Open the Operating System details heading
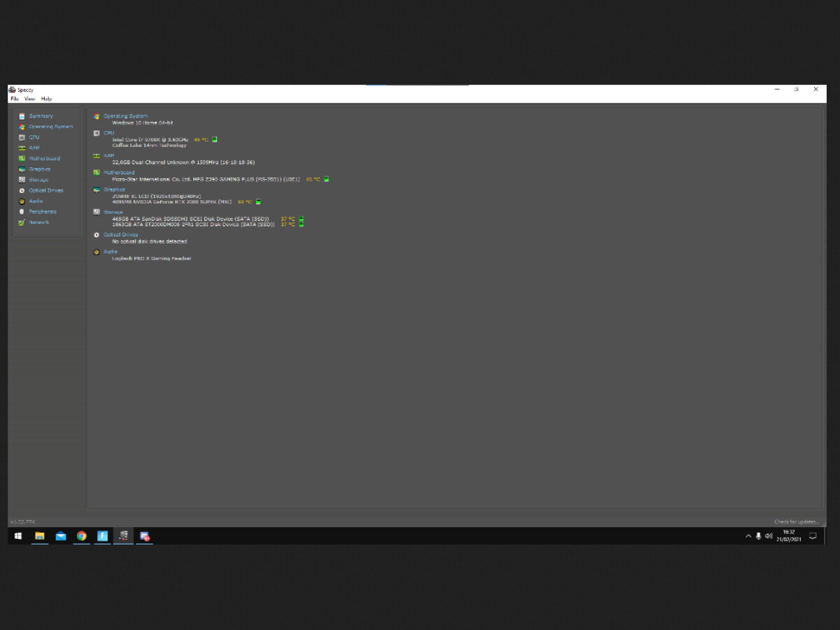This screenshot has height=630, width=840. pos(126,115)
